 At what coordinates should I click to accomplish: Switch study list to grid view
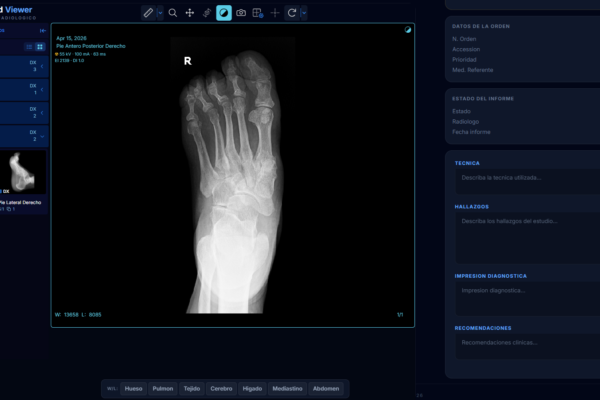click(x=40, y=47)
